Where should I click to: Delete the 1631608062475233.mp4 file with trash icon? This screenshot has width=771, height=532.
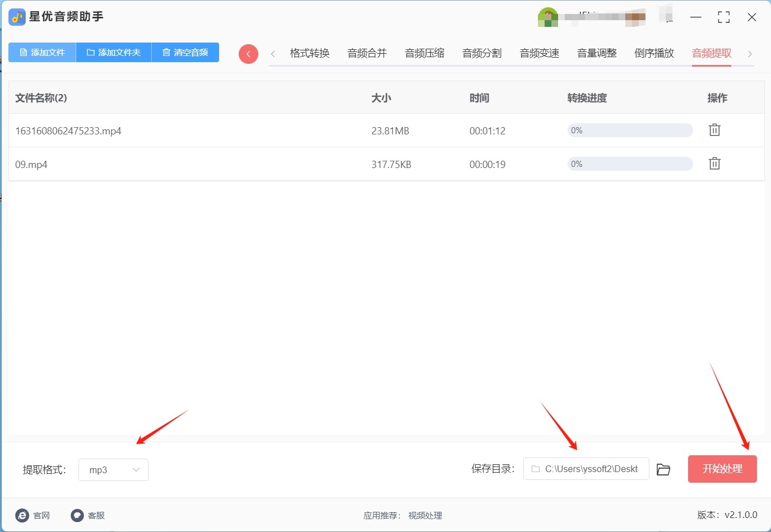(x=714, y=130)
